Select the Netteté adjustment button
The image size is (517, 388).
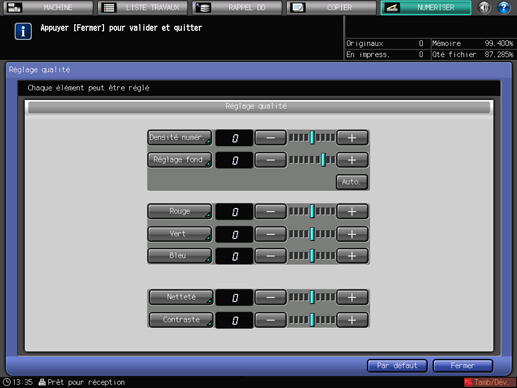tap(181, 297)
